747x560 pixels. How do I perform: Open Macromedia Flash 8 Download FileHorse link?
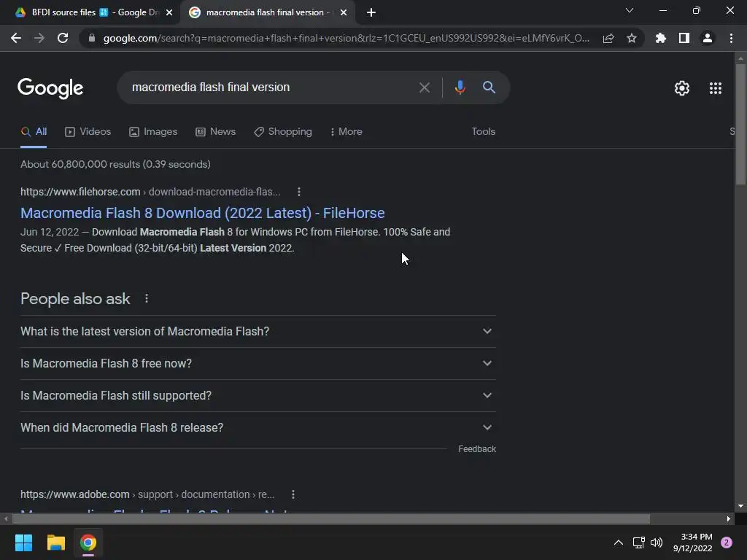(203, 213)
